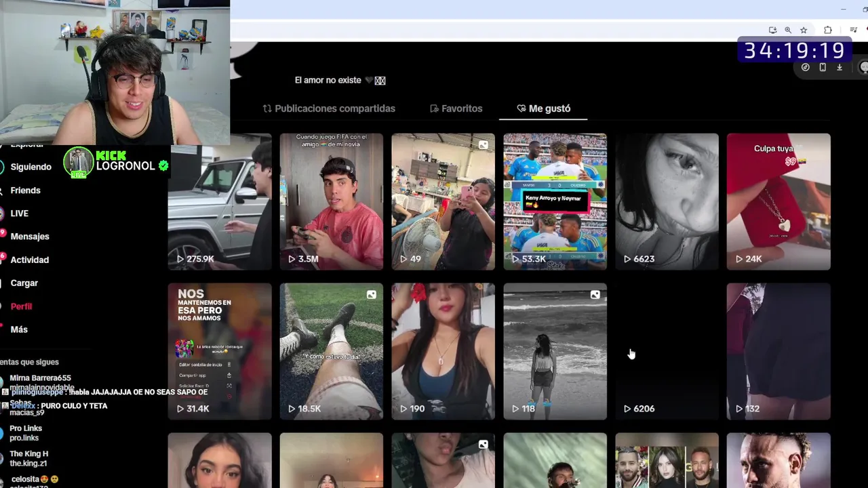Open the Más menu
Image resolution: width=868 pixels, height=488 pixels.
pyautogui.click(x=19, y=329)
